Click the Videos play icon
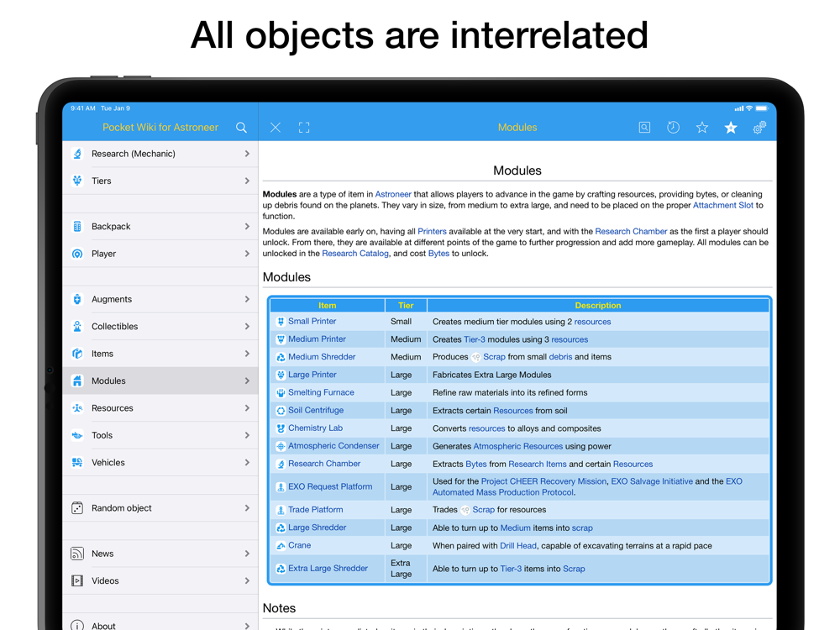Viewport: 840px width, 630px height. 77,580
